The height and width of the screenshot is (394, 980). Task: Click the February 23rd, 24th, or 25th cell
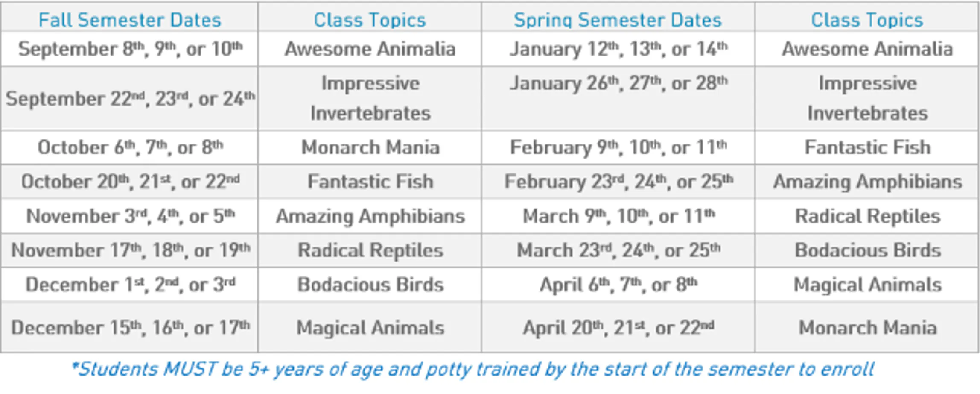(618, 182)
